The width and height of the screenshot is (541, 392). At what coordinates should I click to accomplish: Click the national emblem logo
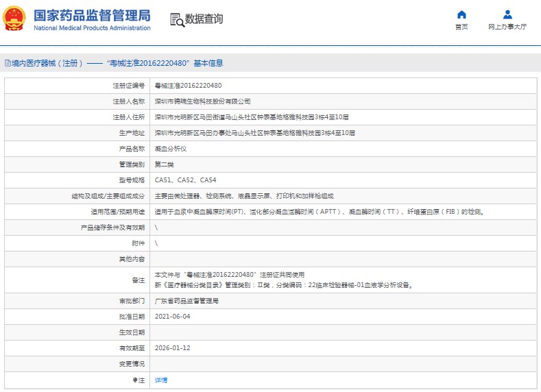14,19
